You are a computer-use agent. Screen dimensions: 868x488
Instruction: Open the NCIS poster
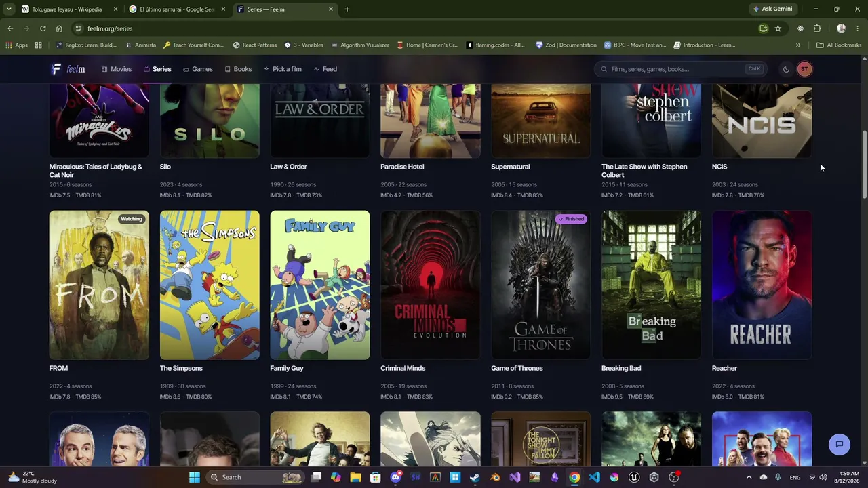coord(762,121)
